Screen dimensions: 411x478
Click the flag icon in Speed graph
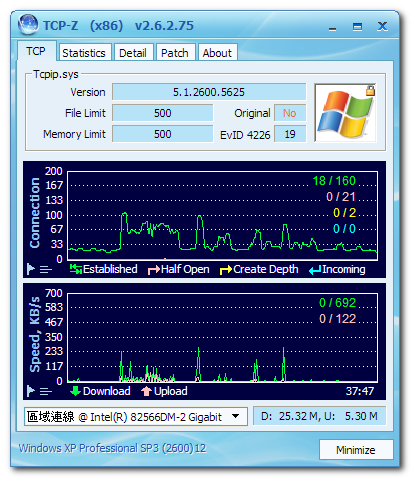31,390
